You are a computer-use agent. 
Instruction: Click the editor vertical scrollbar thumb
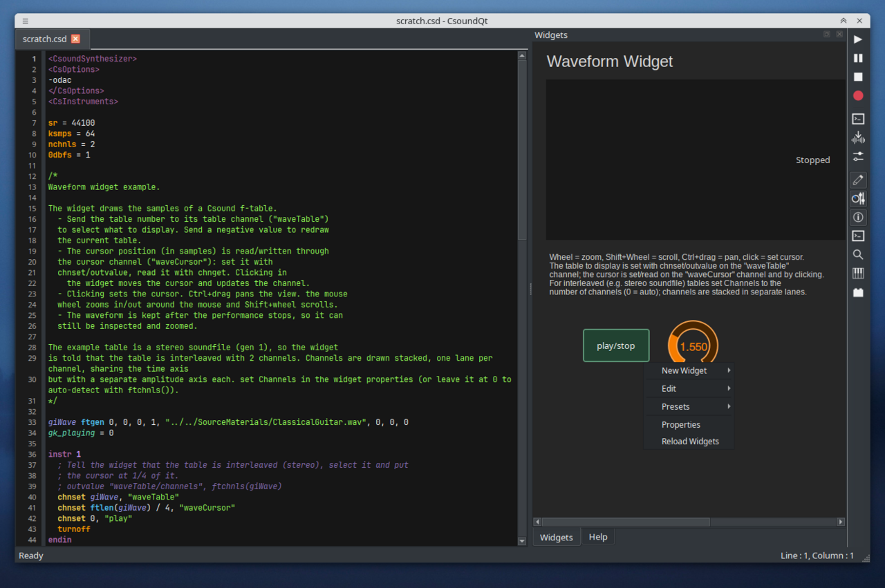tap(522, 150)
